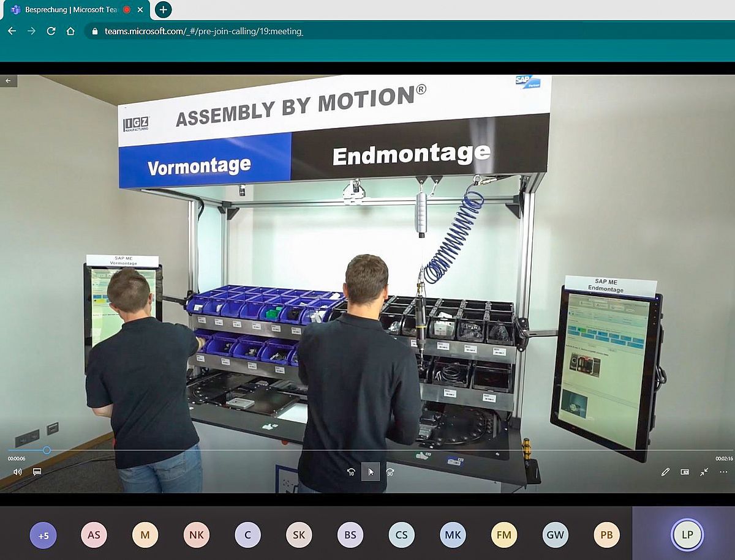Select participant avatar NK
This screenshot has width=735, height=560.
pos(196,536)
